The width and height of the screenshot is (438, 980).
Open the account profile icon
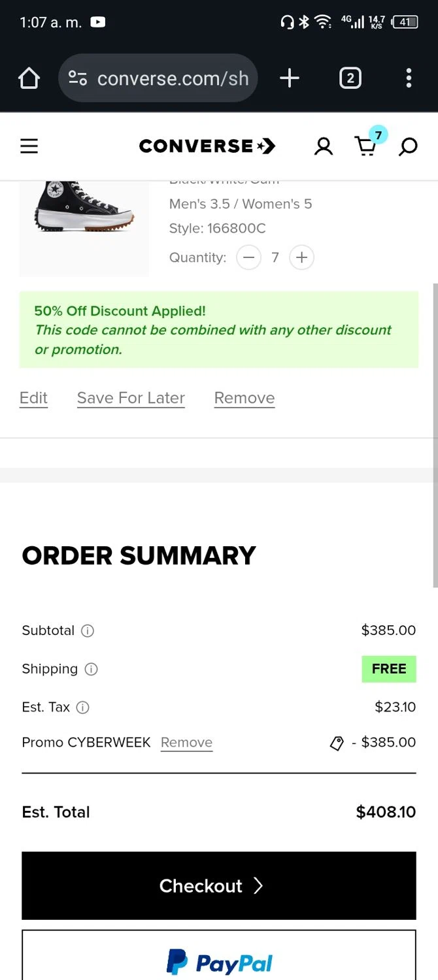click(323, 146)
